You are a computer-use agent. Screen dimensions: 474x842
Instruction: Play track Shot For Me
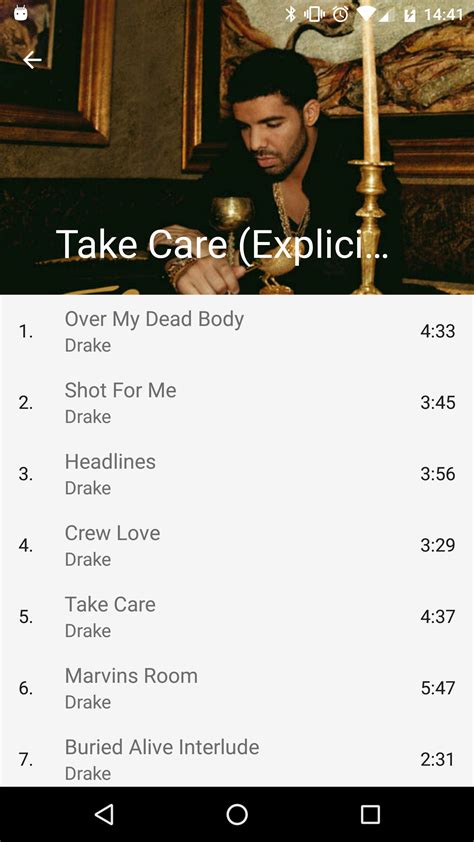point(237,402)
